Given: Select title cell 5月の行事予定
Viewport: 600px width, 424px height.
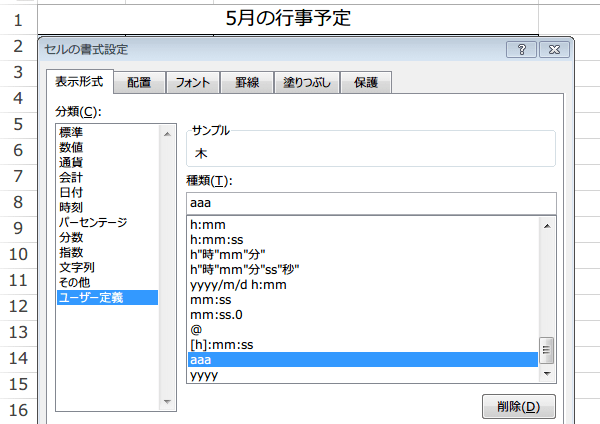Looking at the screenshot, I should click(x=288, y=19).
